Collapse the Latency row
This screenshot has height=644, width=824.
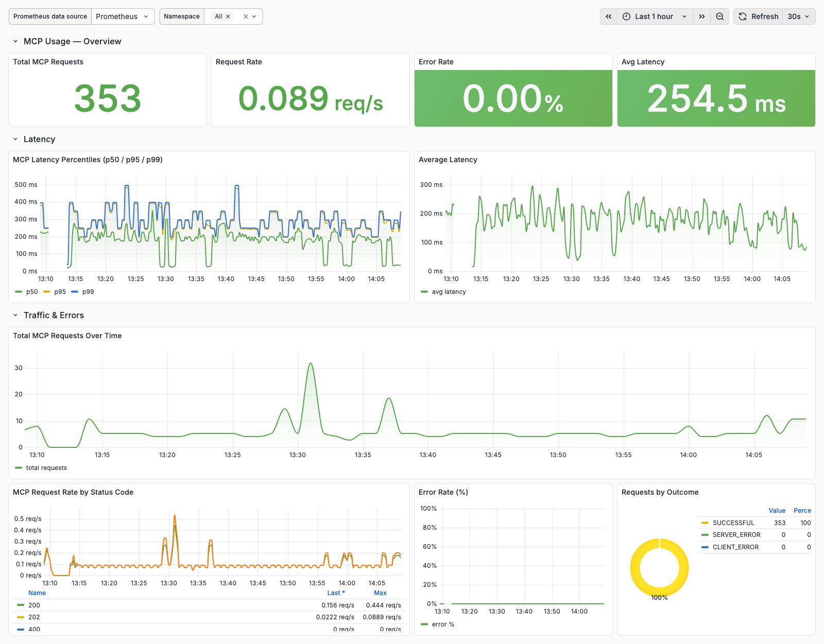click(x=15, y=139)
